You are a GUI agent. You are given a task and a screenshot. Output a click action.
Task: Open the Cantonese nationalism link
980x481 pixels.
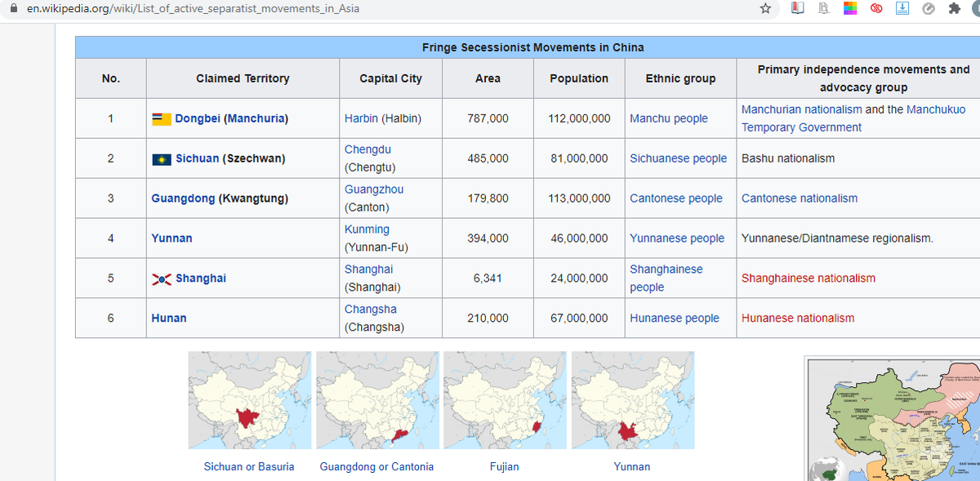coord(800,198)
